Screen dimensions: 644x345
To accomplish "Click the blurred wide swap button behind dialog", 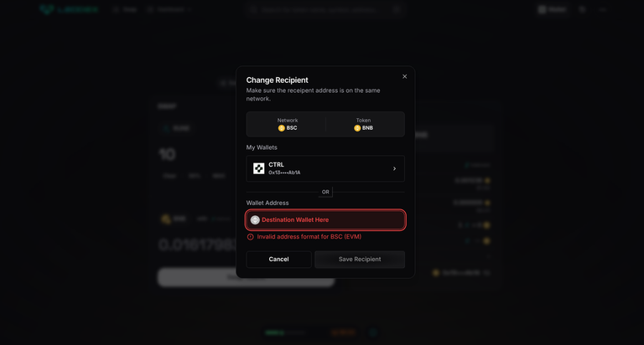I will (247, 277).
